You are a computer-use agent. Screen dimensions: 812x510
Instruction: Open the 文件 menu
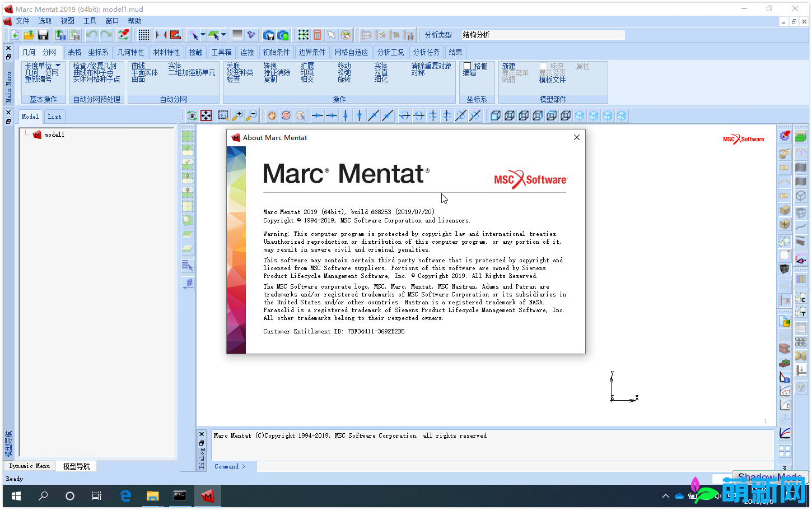(x=22, y=21)
